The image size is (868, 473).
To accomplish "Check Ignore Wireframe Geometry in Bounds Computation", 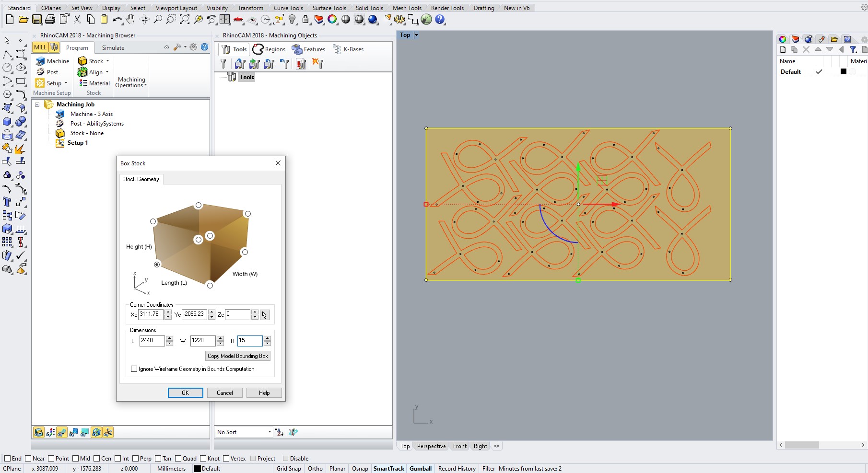I will coord(134,369).
